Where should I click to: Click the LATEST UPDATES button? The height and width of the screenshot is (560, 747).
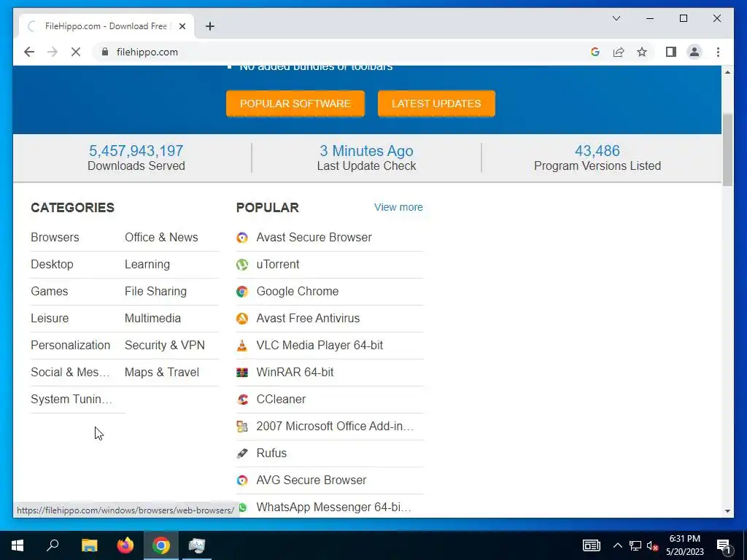[x=436, y=104]
